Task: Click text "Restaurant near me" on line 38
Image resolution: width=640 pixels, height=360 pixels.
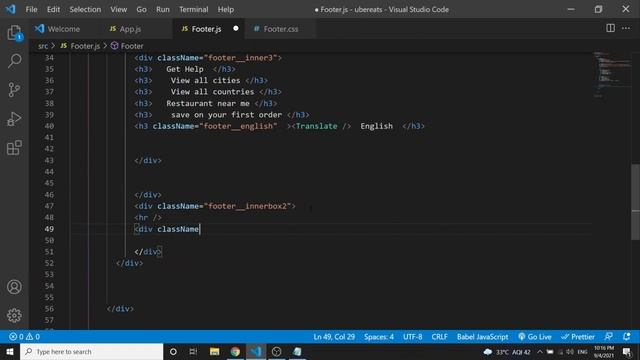Action: [208, 103]
